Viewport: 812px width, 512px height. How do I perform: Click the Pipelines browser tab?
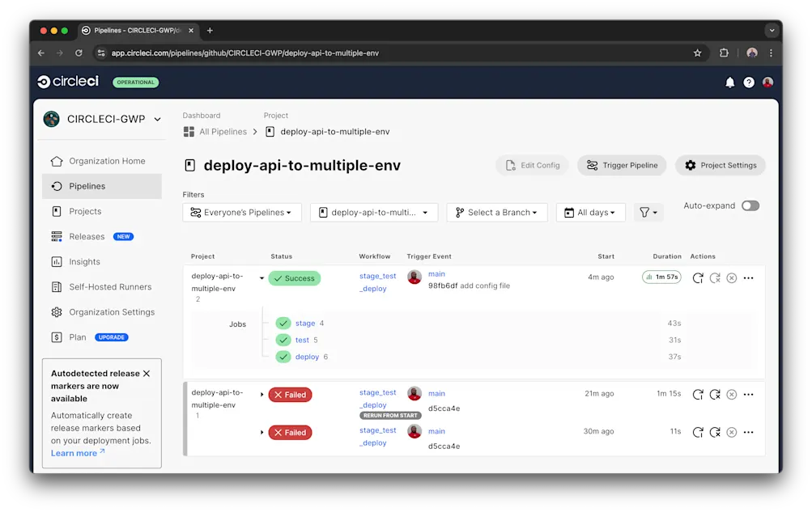coord(136,30)
